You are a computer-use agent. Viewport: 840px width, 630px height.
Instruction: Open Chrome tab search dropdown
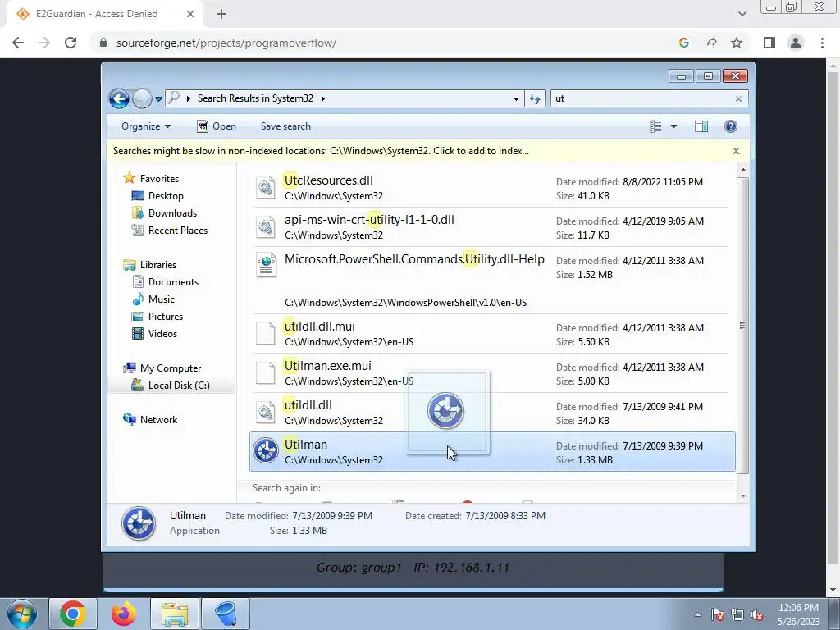[742, 14]
